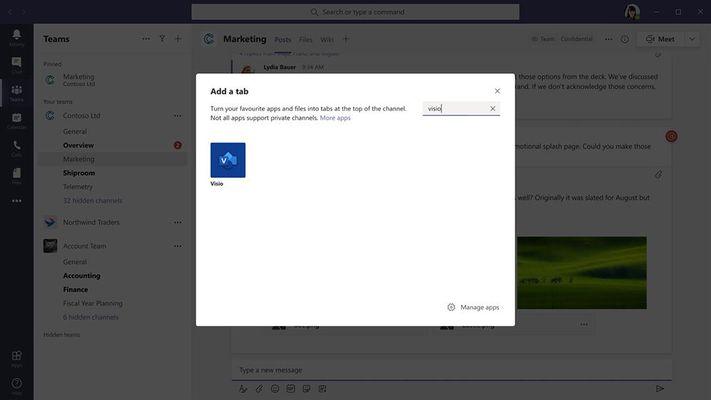Switch to the Posts tab
The image size is (711, 400).
point(282,39)
